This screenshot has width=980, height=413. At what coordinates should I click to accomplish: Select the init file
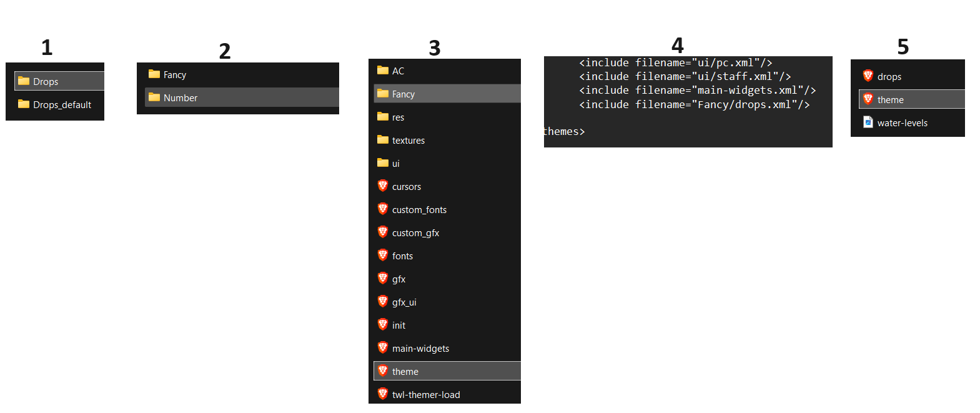pyautogui.click(x=447, y=325)
